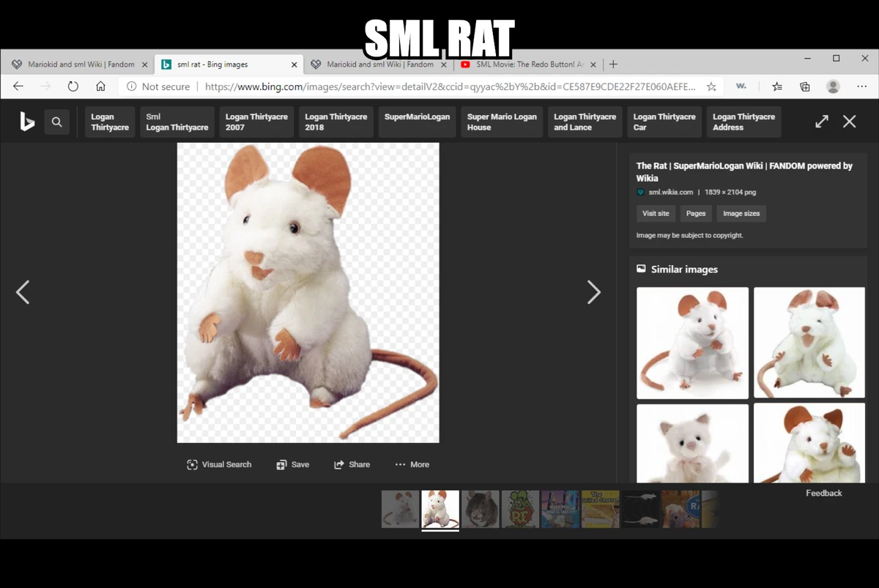
Task: Refresh the current page
Action: pyautogui.click(x=73, y=86)
